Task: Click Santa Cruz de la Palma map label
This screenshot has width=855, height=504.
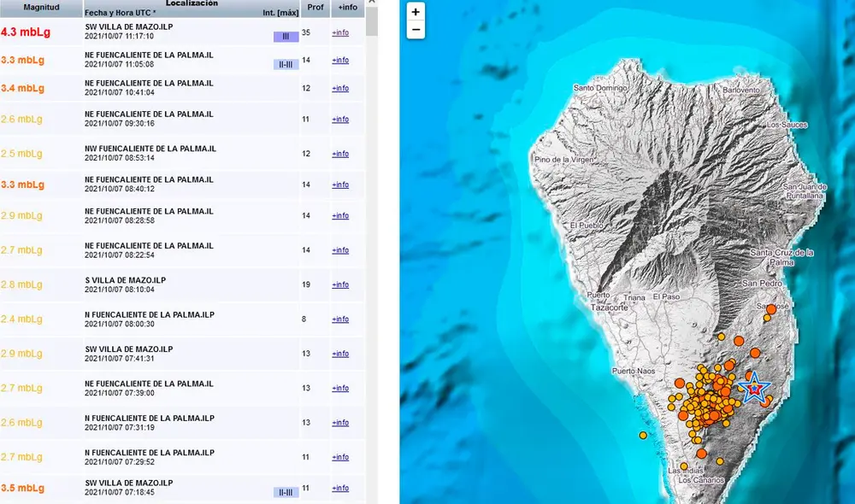Action: (781, 257)
